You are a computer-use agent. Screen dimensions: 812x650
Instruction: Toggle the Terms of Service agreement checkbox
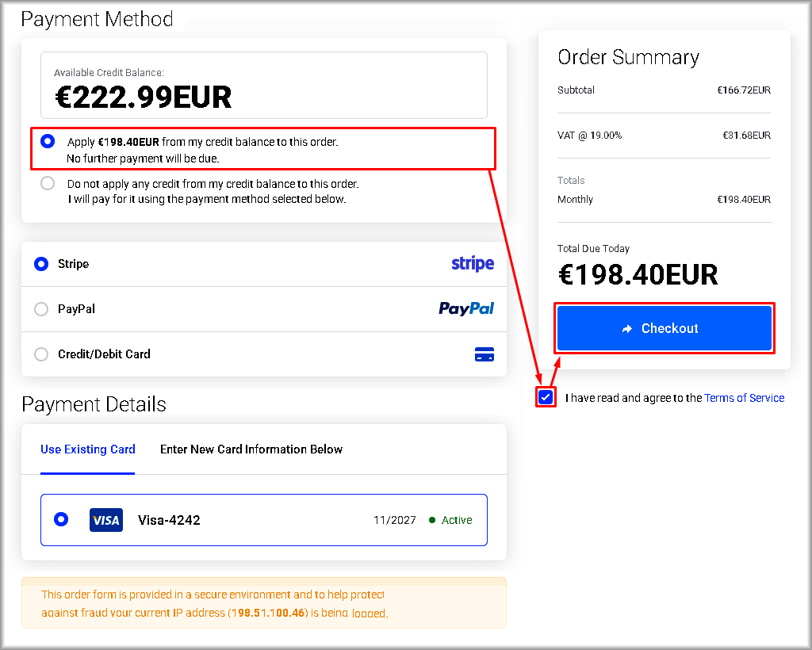click(546, 397)
